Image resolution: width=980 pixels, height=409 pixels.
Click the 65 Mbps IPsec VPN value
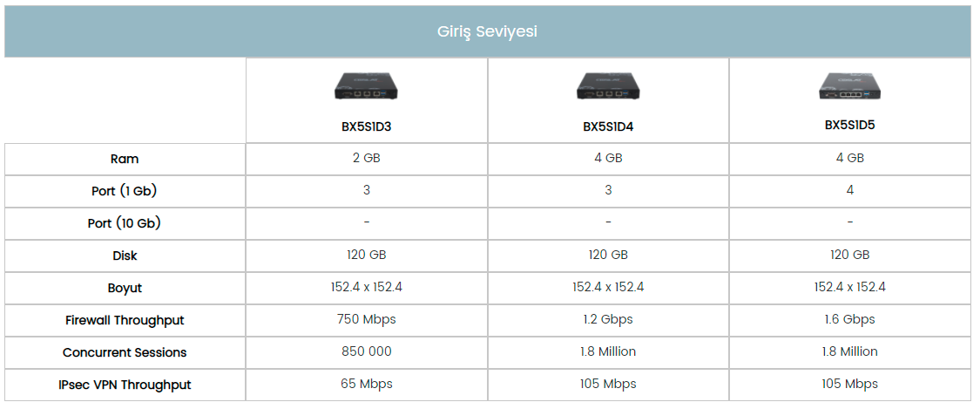point(366,384)
